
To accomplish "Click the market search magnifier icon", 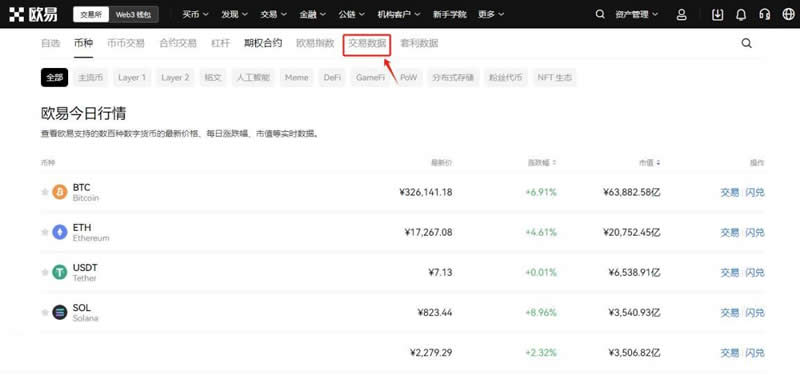I will point(746,43).
